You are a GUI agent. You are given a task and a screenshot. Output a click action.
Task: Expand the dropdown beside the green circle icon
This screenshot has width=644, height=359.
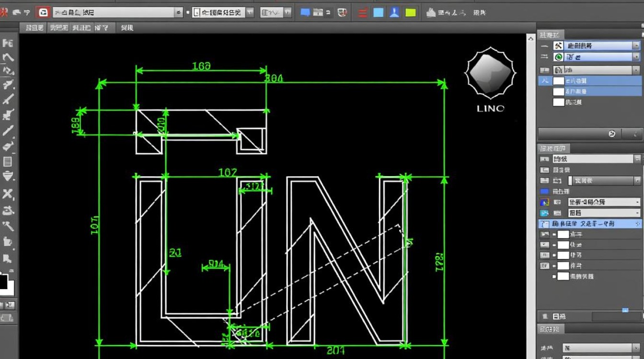click(636, 57)
